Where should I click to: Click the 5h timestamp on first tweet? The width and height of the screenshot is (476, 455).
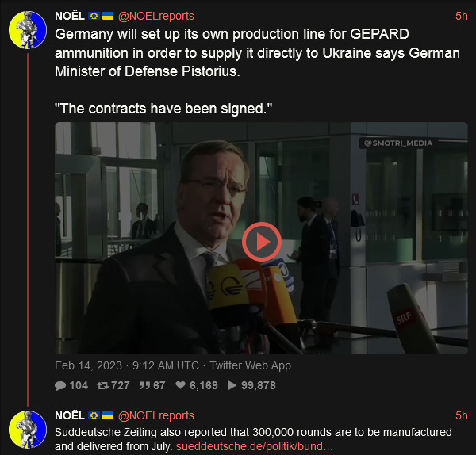click(x=462, y=16)
